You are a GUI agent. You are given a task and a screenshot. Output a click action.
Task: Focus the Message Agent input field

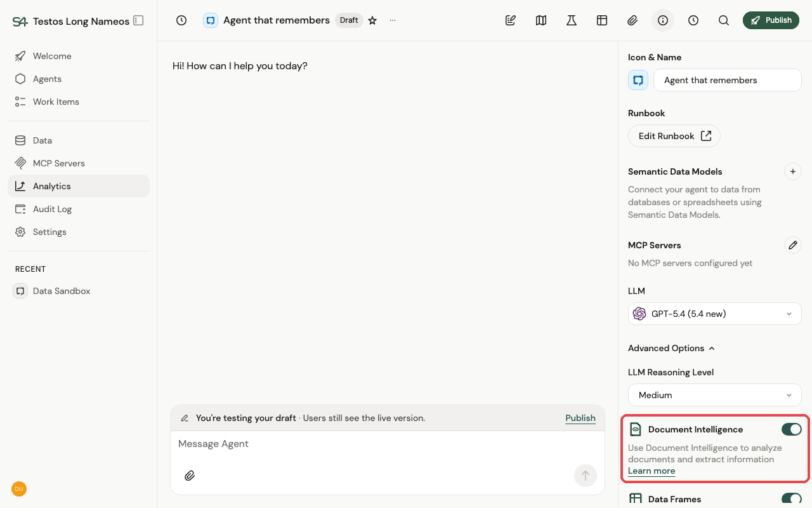coord(387,444)
